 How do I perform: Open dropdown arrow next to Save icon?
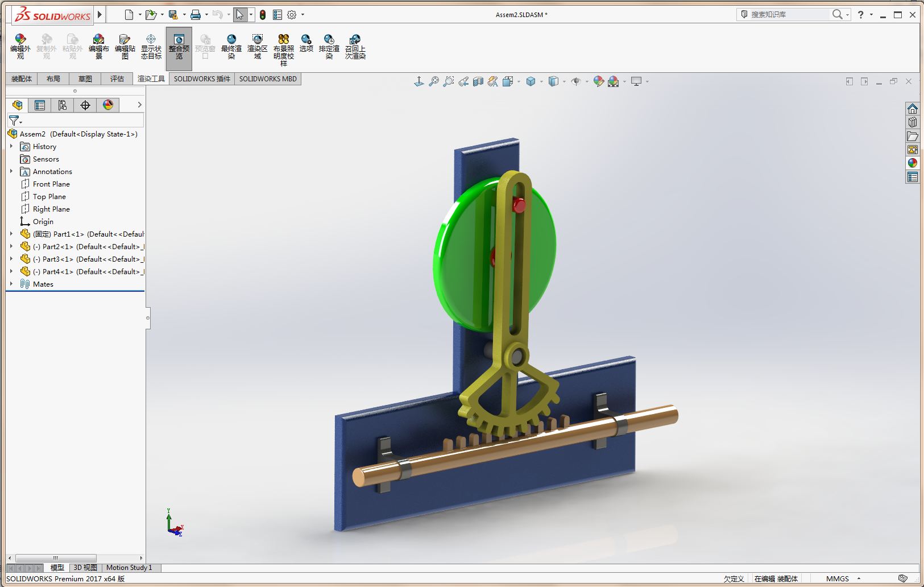tap(184, 15)
